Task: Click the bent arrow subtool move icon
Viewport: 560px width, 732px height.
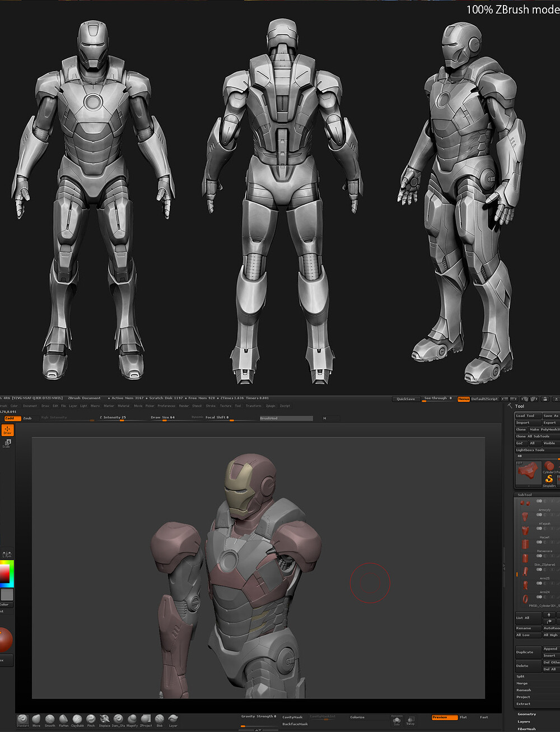Action: click(x=549, y=622)
